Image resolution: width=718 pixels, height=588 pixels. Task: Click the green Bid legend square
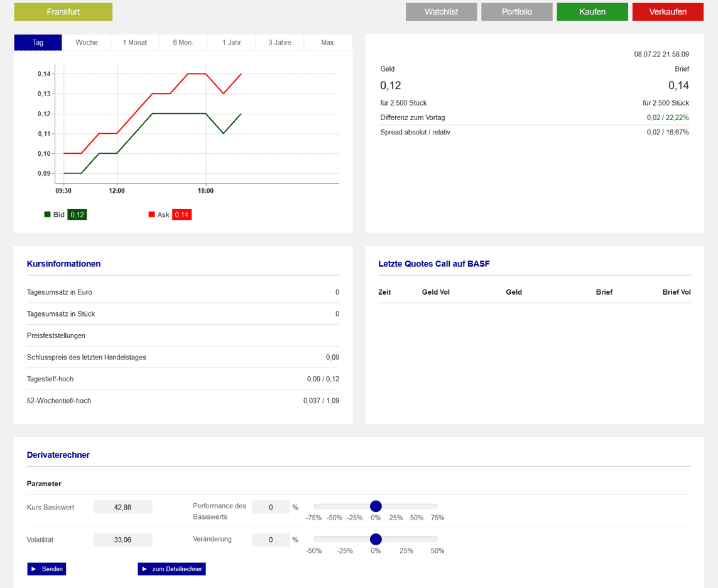[47, 214]
